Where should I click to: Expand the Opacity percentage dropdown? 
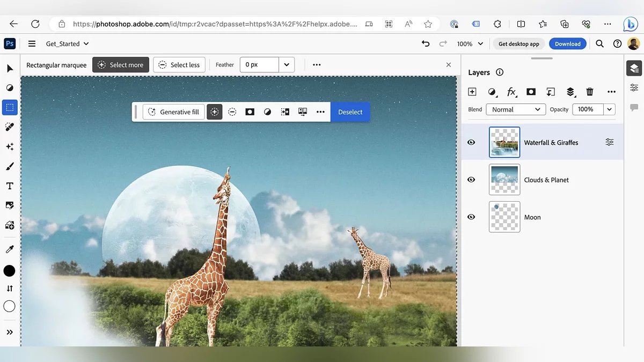[609, 109]
